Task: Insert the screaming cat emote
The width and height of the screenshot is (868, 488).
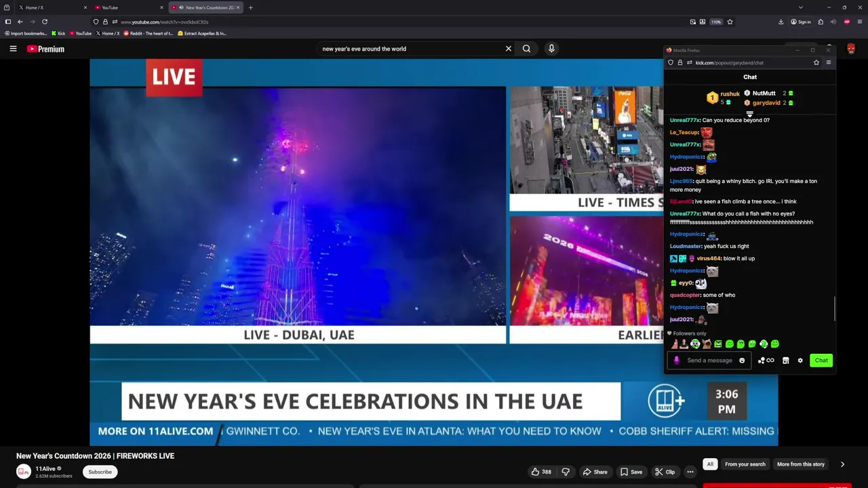Action: [x=707, y=344]
